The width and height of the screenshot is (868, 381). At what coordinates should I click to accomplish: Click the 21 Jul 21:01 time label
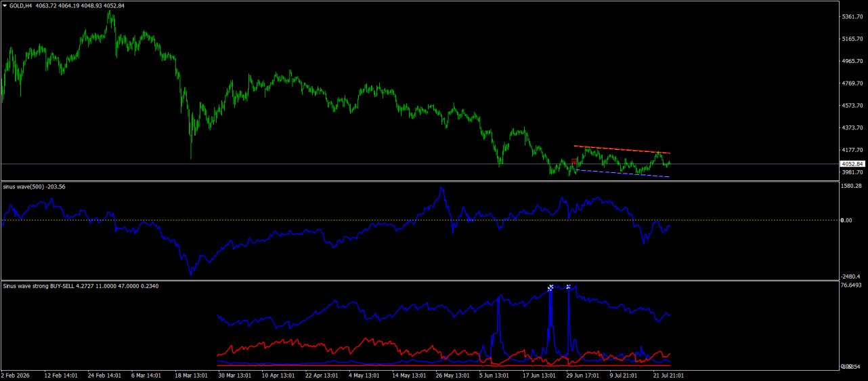(x=667, y=374)
